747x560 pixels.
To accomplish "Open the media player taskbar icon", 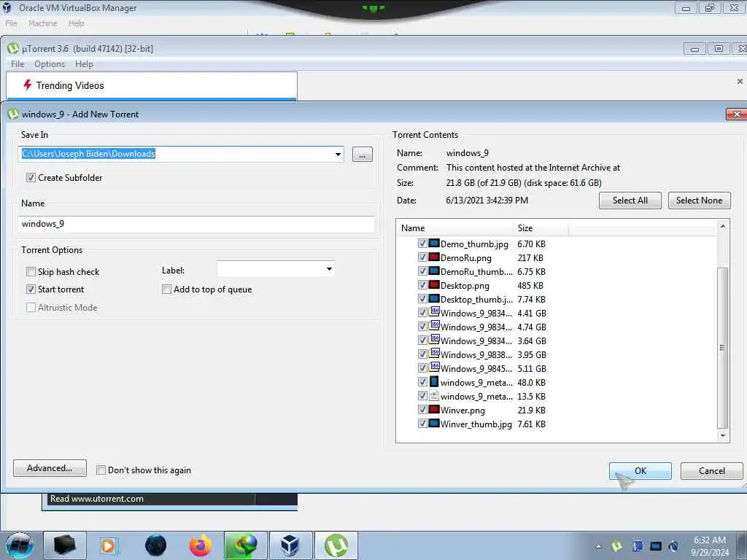I will [109, 545].
